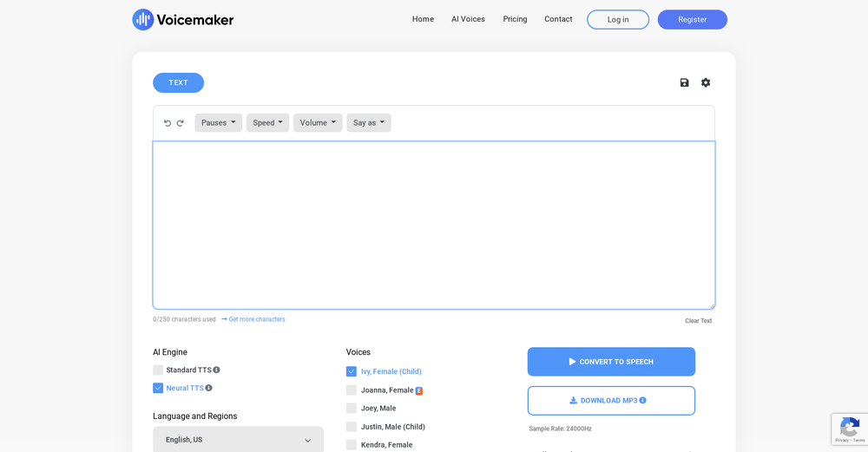Click the redo arrow icon
Viewport: 868px width, 452px height.
181,123
